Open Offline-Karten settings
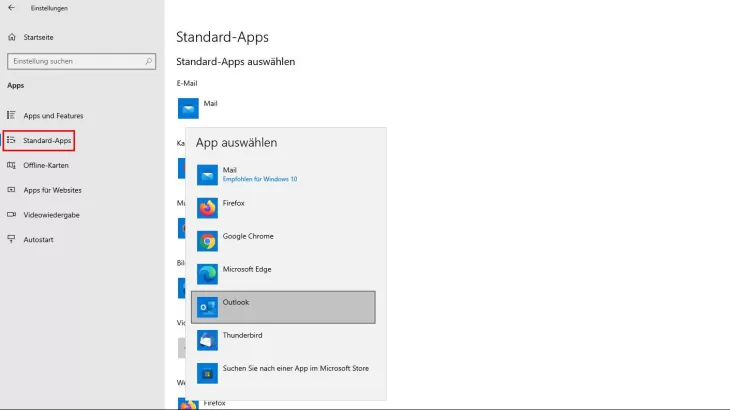 pyautogui.click(x=45, y=165)
